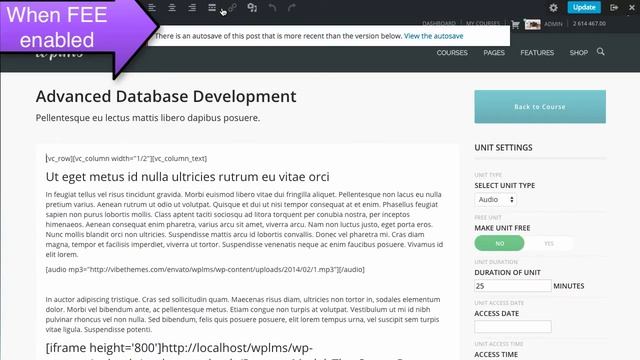Click the iframe height shortcode text
This screenshot has height=360, width=640.
179,348
